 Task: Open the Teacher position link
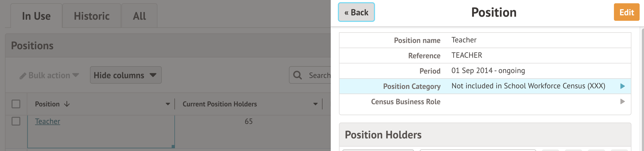click(x=48, y=121)
